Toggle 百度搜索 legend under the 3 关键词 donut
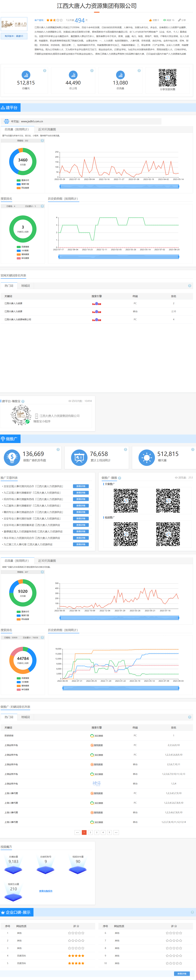 [x=23, y=247]
